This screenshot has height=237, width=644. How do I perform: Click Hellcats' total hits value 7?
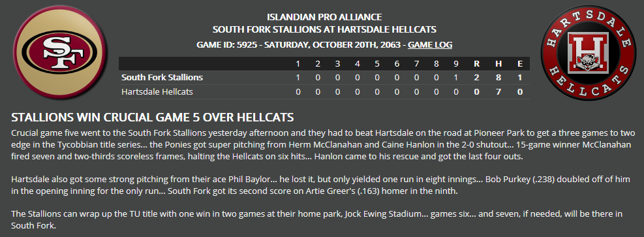click(x=498, y=91)
